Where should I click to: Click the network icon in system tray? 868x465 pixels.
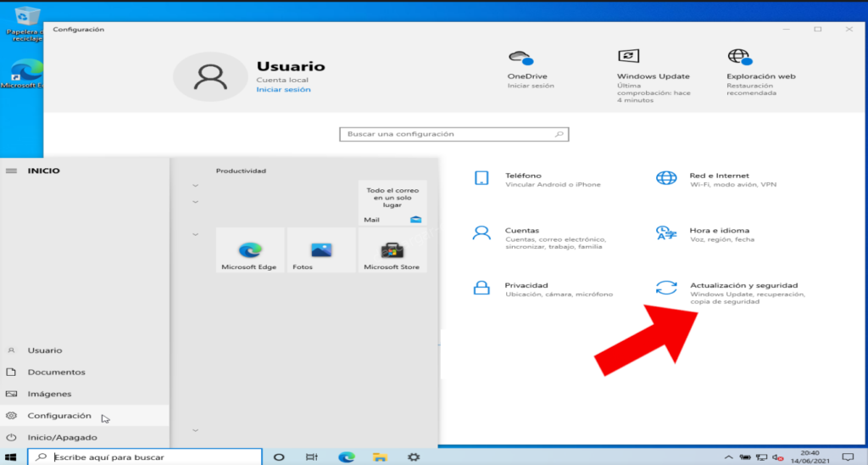tap(762, 457)
